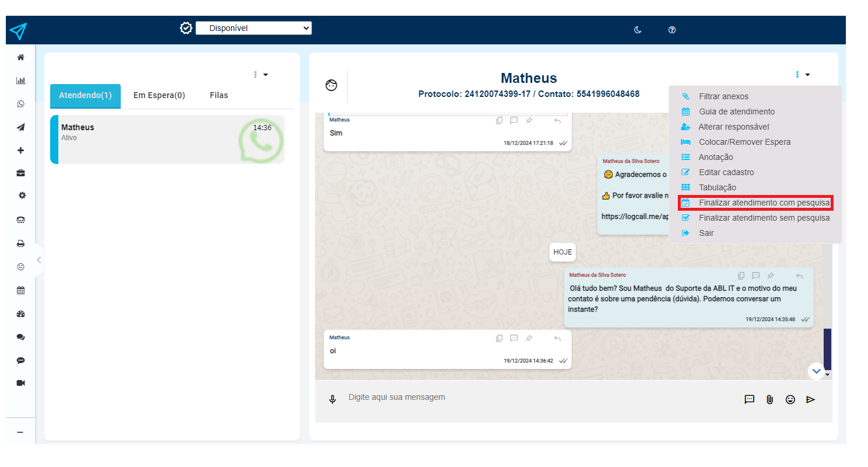Pin the 'Sim' message
The image size is (868, 467).
528,120
